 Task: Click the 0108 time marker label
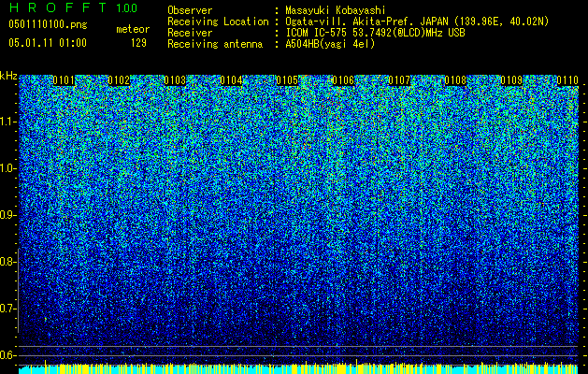tap(455, 80)
